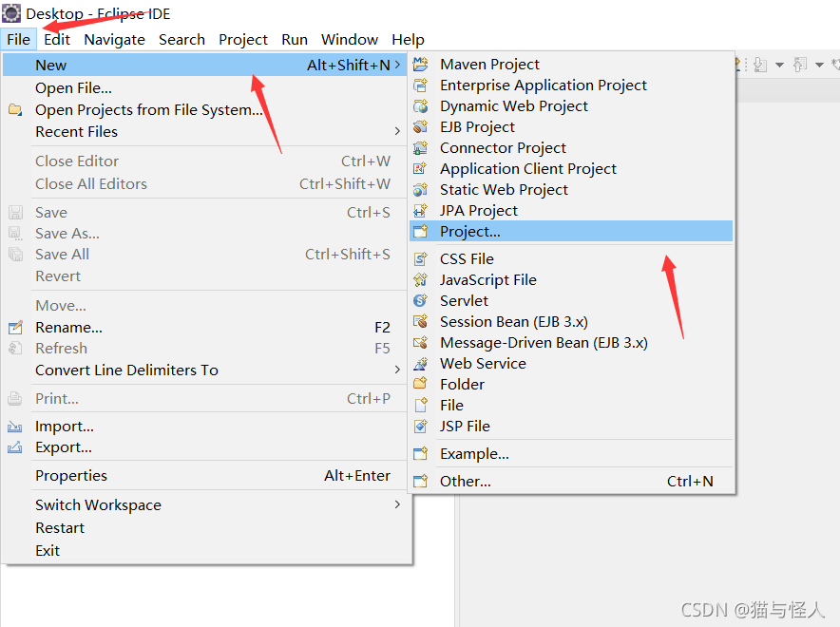Select Web Service menu entry

tap(571, 364)
